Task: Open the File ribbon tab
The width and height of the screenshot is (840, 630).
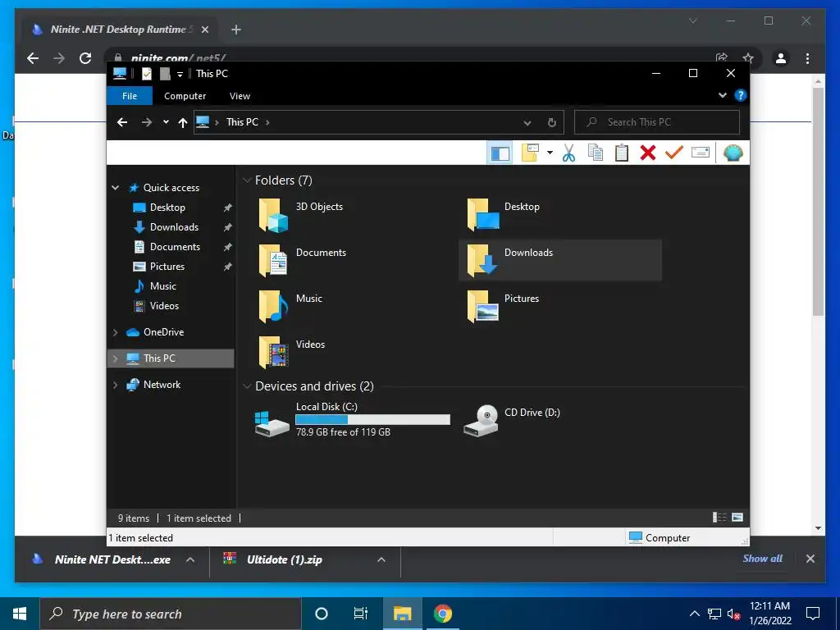Action: click(x=130, y=96)
